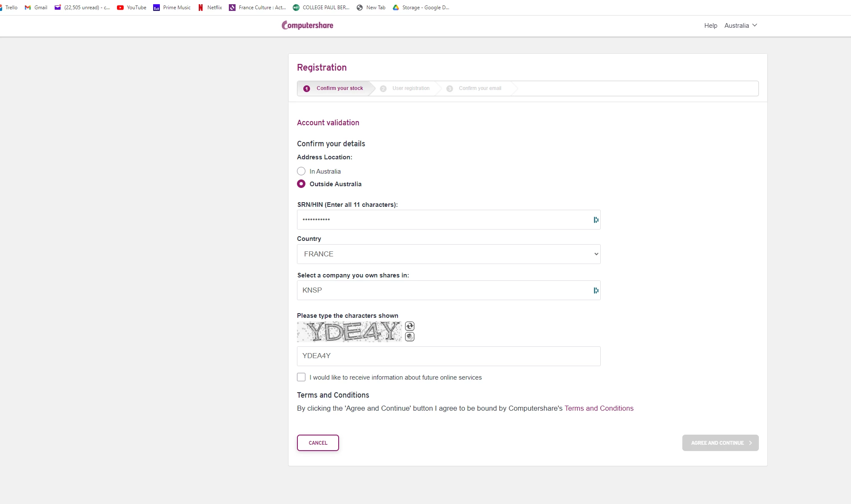Open the Terms and Conditions link
The height and width of the screenshot is (504, 851).
coord(599,409)
